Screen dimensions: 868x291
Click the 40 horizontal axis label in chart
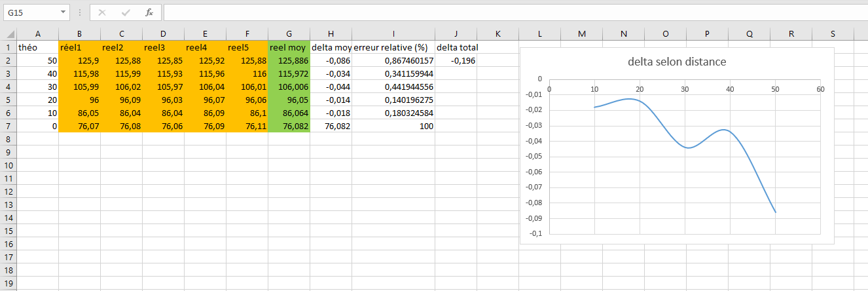(x=730, y=90)
